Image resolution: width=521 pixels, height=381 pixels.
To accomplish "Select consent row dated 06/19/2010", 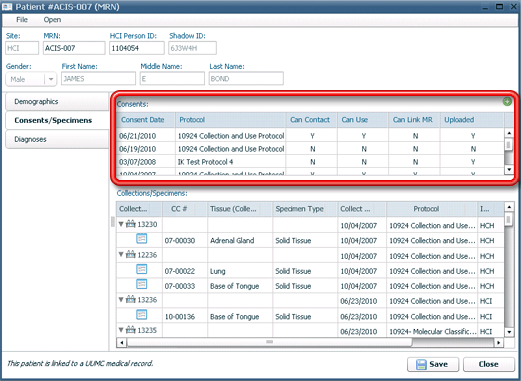I will 310,149.
